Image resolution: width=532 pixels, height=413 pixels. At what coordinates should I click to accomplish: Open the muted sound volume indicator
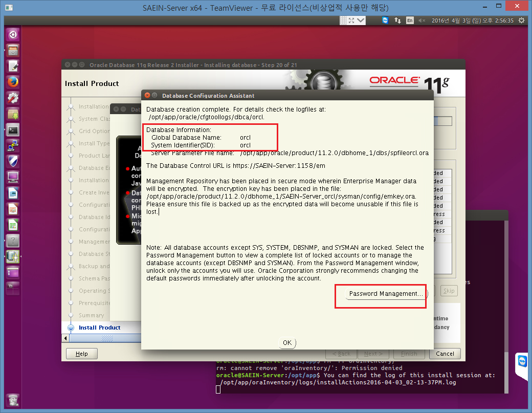point(422,20)
